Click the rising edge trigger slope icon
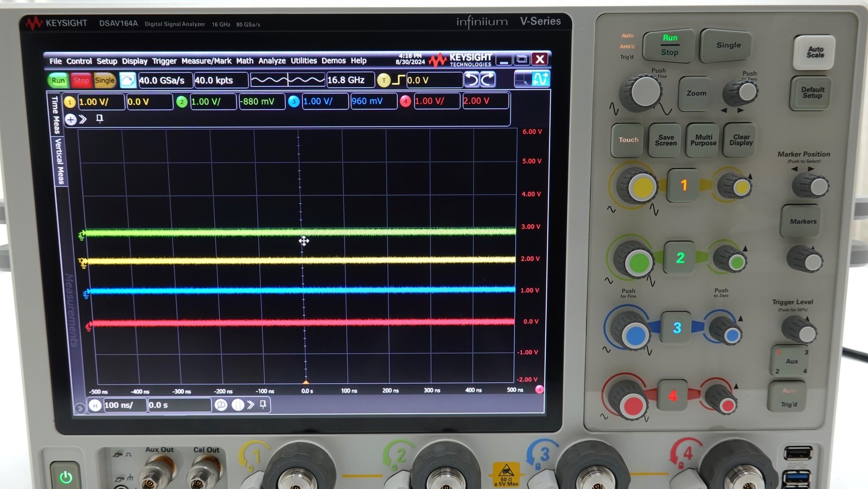Image resolution: width=868 pixels, height=489 pixels. coord(399,80)
